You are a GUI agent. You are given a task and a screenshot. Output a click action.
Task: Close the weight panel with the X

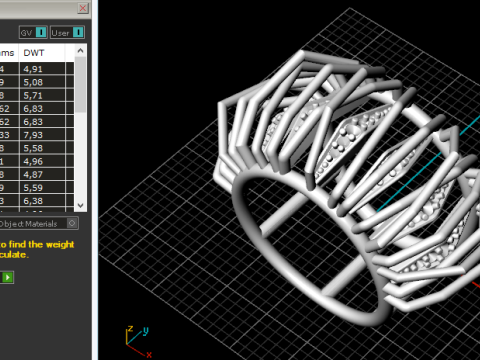pos(83,8)
